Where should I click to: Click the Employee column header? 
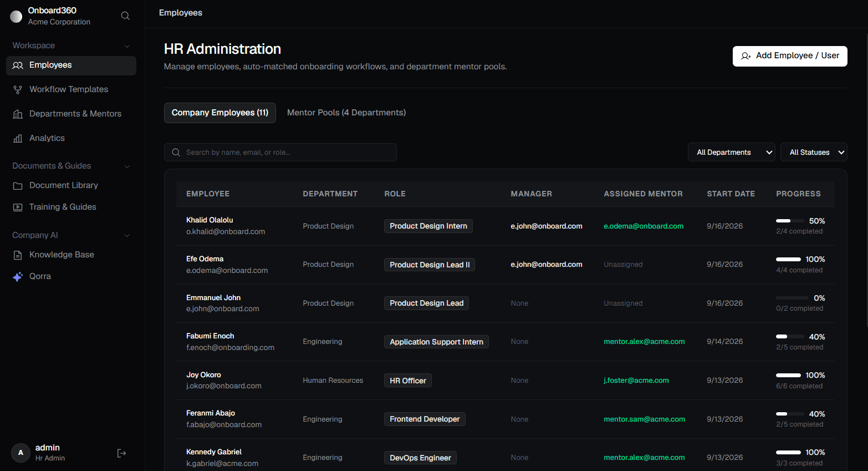(208, 194)
